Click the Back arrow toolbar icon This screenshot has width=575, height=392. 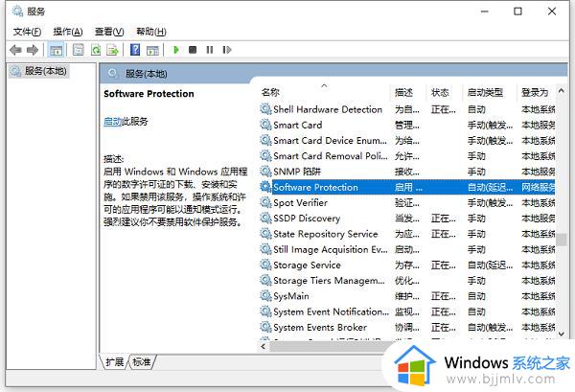15,50
